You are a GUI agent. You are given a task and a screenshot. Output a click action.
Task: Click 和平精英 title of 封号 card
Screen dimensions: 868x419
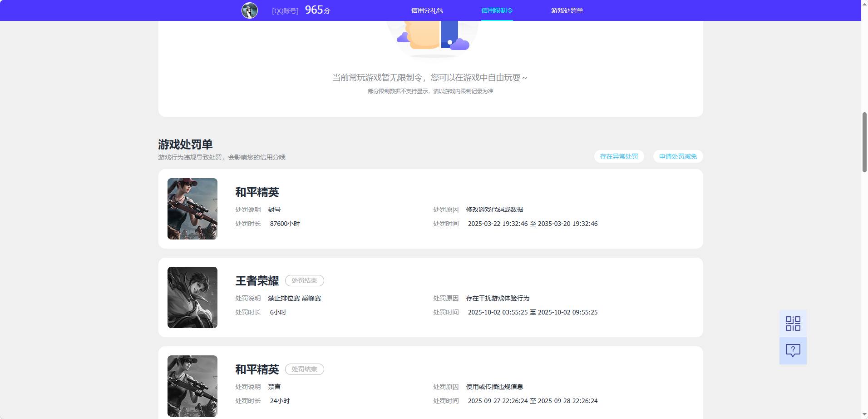257,192
